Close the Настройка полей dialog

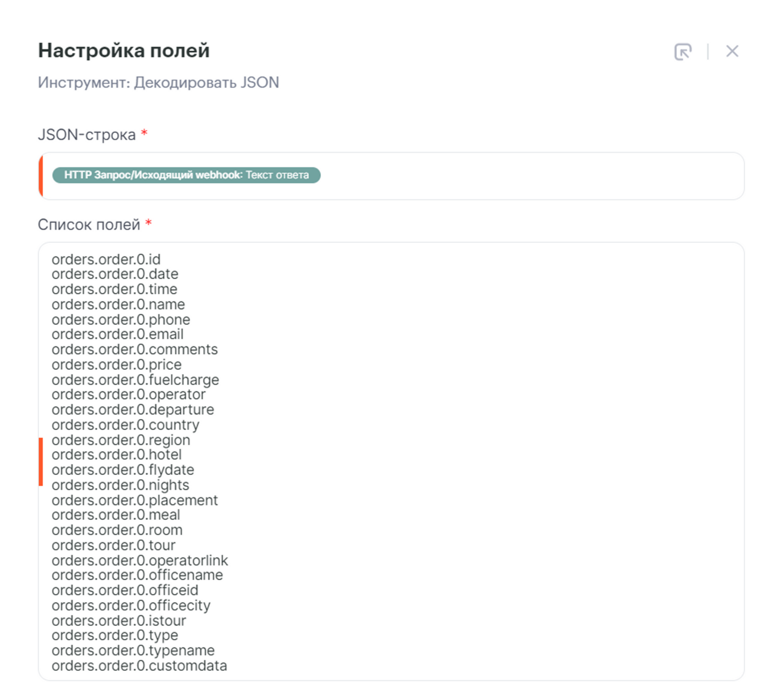[732, 51]
